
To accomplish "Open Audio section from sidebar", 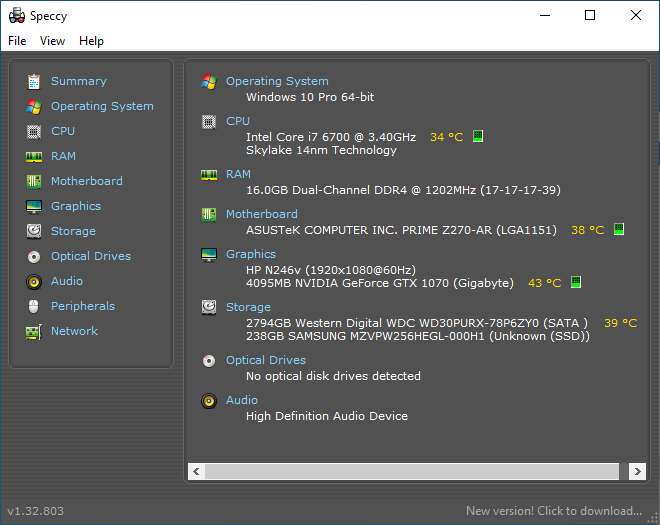I will pyautogui.click(x=67, y=281).
